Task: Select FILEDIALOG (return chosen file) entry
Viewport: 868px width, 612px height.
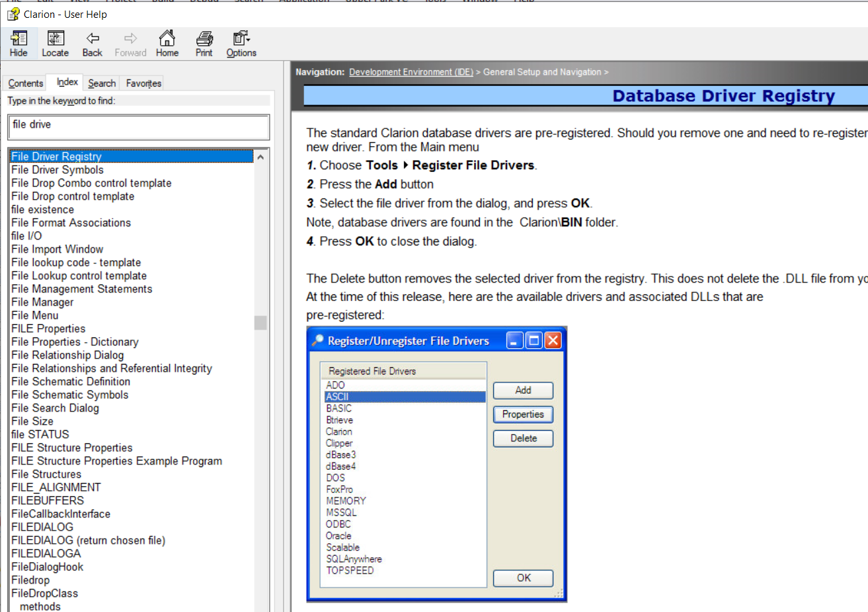Action: [x=88, y=541]
